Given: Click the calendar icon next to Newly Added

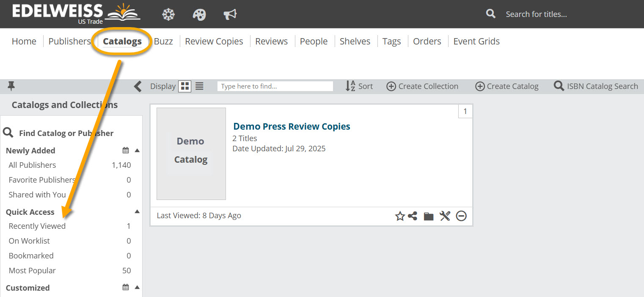Looking at the screenshot, I should (x=126, y=150).
